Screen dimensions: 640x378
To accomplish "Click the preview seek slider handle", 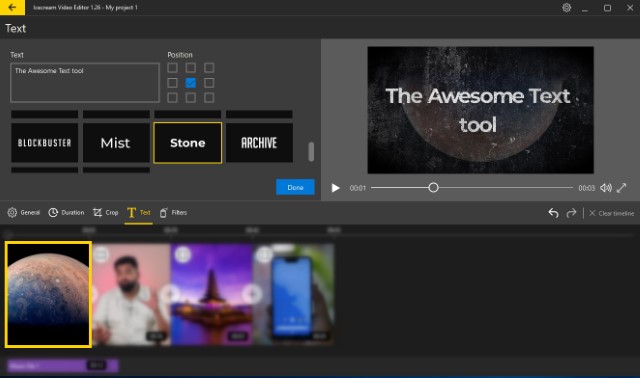I will pyautogui.click(x=433, y=188).
